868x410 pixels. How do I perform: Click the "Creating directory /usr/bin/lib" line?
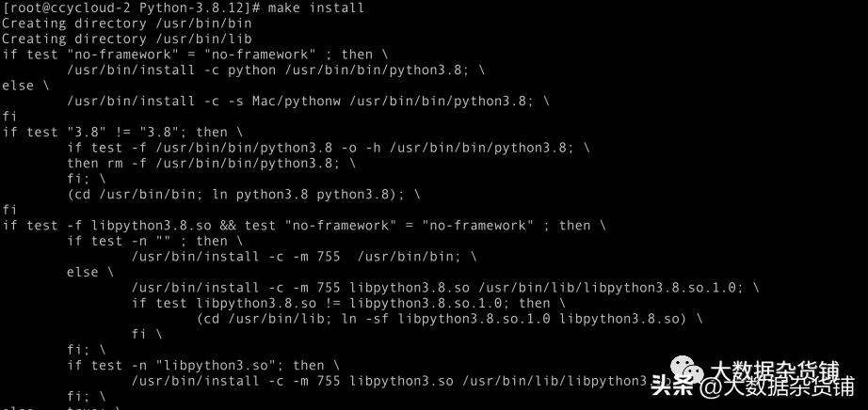(126, 39)
